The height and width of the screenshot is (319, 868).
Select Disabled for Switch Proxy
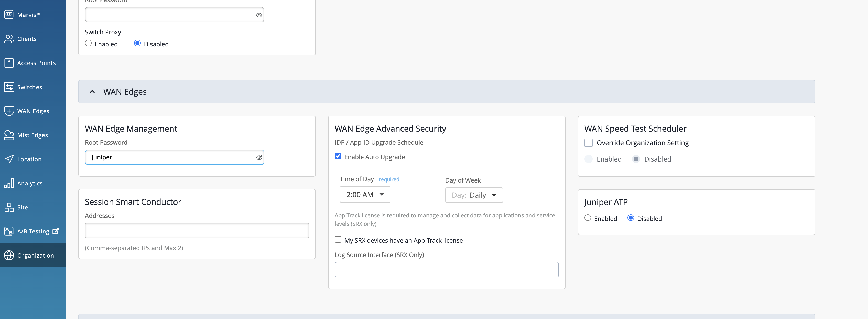(x=137, y=43)
